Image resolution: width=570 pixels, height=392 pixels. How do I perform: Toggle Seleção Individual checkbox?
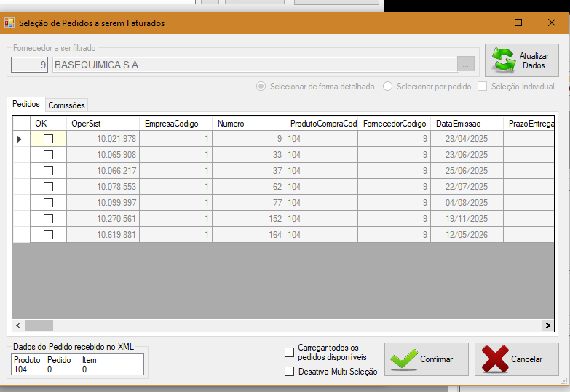(x=483, y=87)
